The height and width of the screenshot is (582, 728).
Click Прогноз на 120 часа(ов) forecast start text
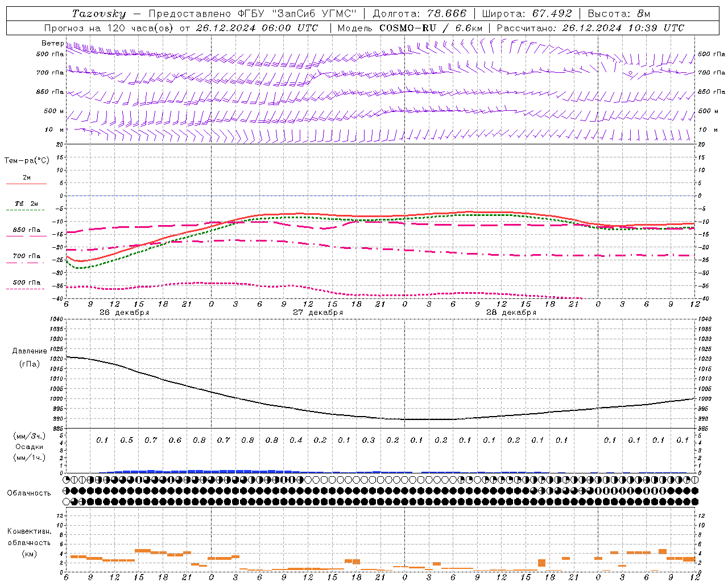[x=181, y=28]
